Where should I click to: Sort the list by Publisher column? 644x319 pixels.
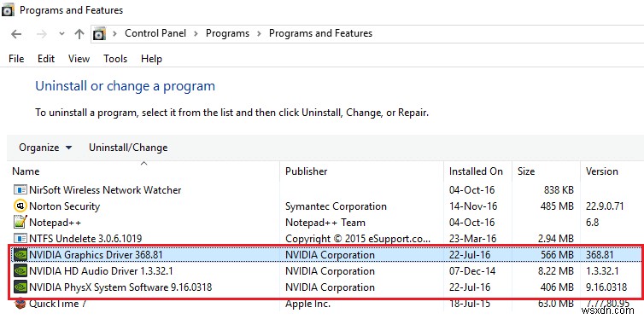(307, 171)
